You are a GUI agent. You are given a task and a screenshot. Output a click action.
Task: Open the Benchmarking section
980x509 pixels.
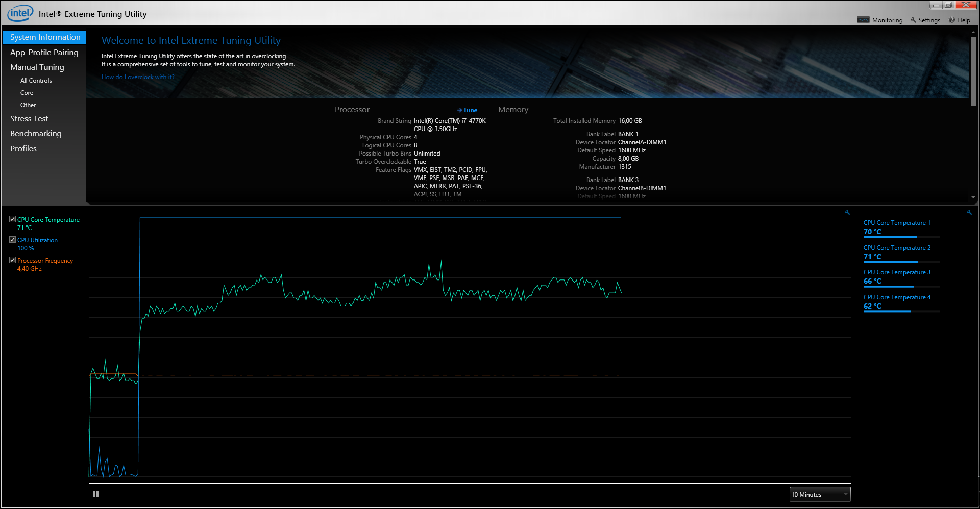(x=36, y=133)
